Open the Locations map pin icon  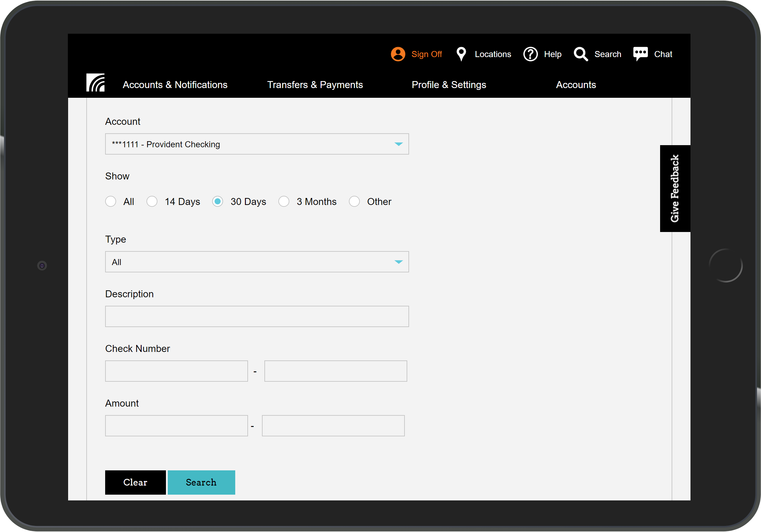[x=461, y=54]
